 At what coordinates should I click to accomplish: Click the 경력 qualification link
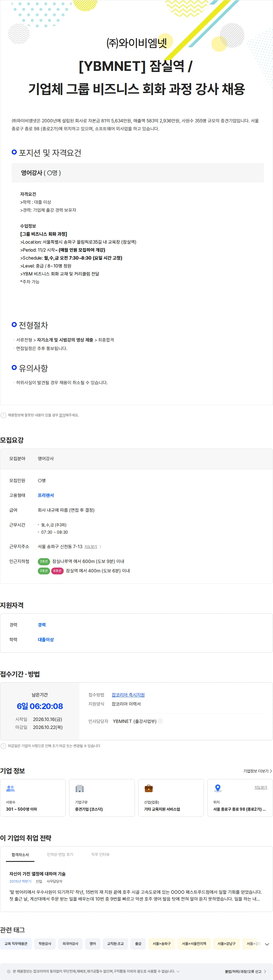42,625
